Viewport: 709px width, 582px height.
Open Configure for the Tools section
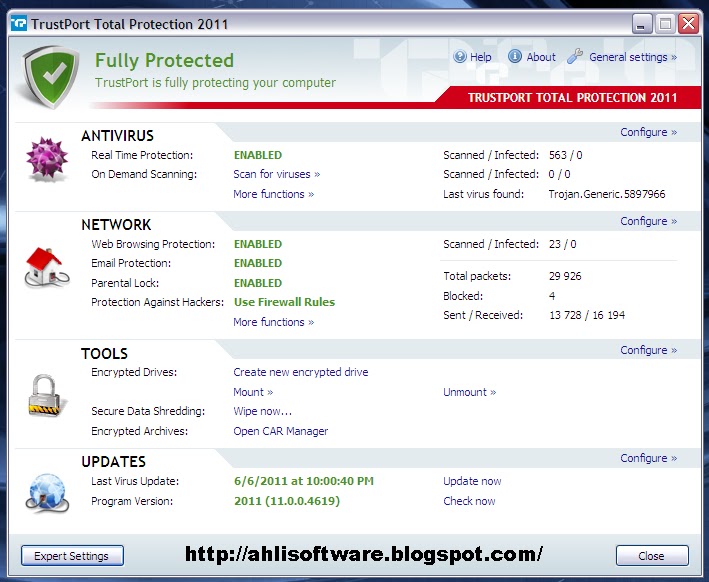tap(648, 350)
